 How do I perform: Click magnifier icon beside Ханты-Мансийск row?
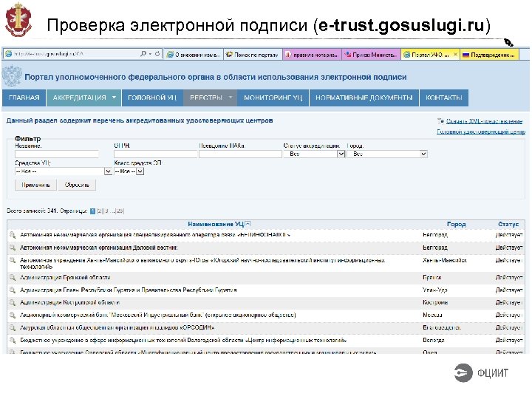(13, 260)
